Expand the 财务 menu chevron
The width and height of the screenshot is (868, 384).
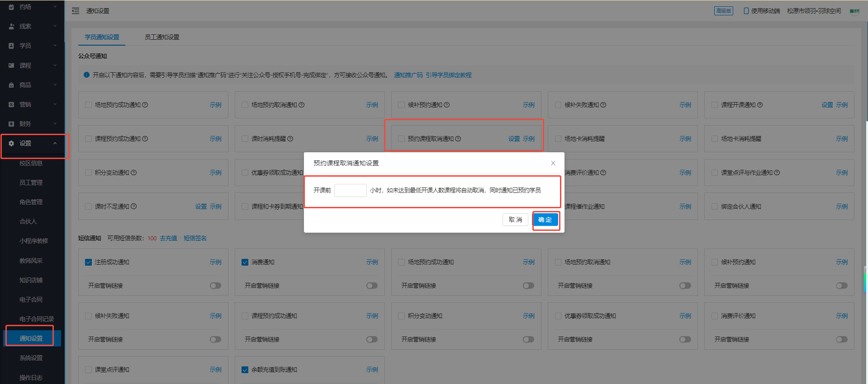click(x=55, y=124)
